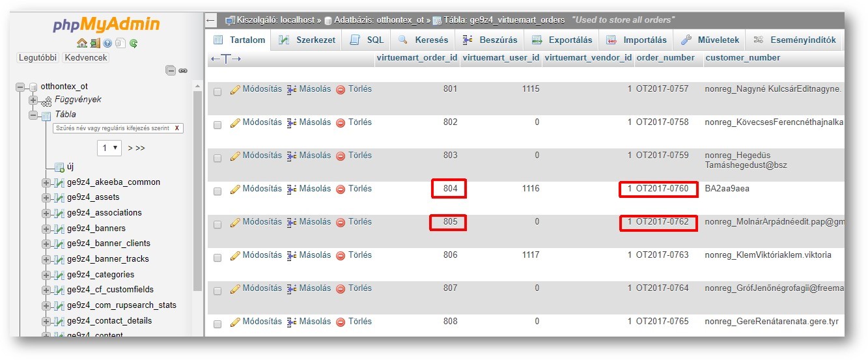Select the checkbox beside order 808
The image size is (868, 360).
(217, 324)
